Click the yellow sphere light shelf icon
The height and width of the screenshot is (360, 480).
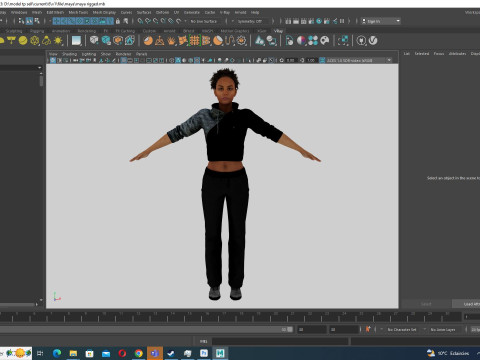click(23, 41)
